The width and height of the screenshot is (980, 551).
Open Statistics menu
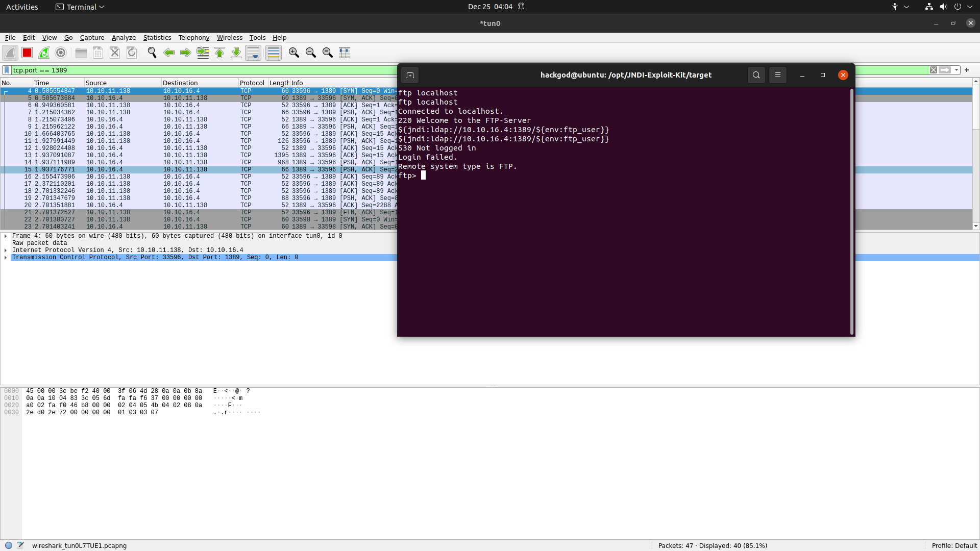coord(157,38)
